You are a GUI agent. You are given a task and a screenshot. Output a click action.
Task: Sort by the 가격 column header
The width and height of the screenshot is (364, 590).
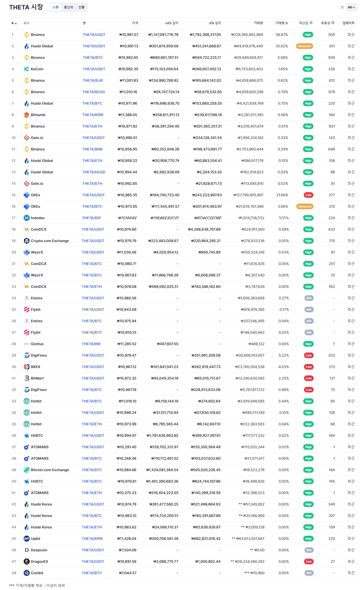pos(135,23)
